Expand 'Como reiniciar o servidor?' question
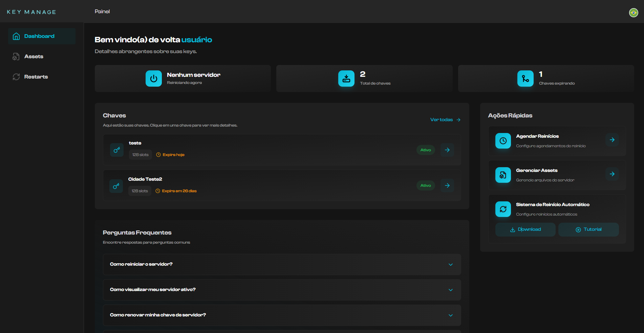644x333 pixels. 282,264
